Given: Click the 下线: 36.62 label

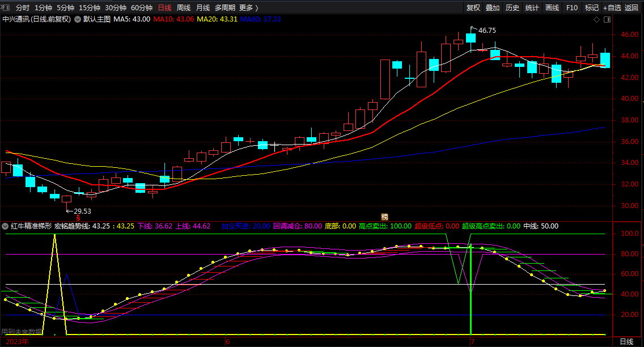Looking at the screenshot, I should [155, 226].
